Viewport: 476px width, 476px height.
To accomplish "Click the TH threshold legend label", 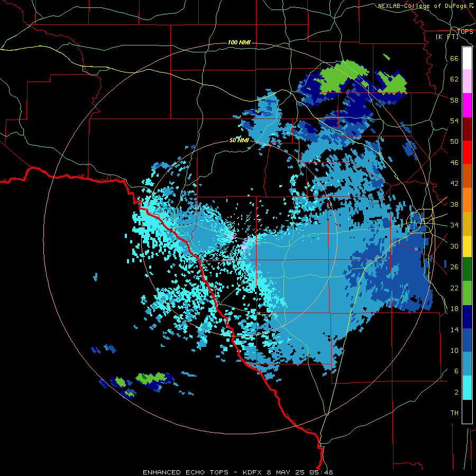I will coord(454,413).
